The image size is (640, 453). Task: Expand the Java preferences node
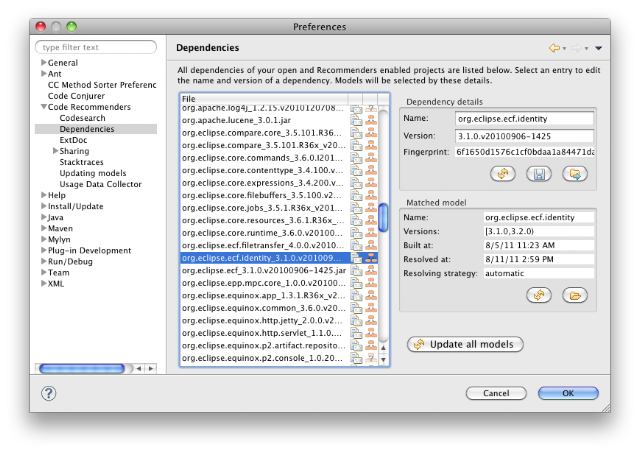[43, 217]
